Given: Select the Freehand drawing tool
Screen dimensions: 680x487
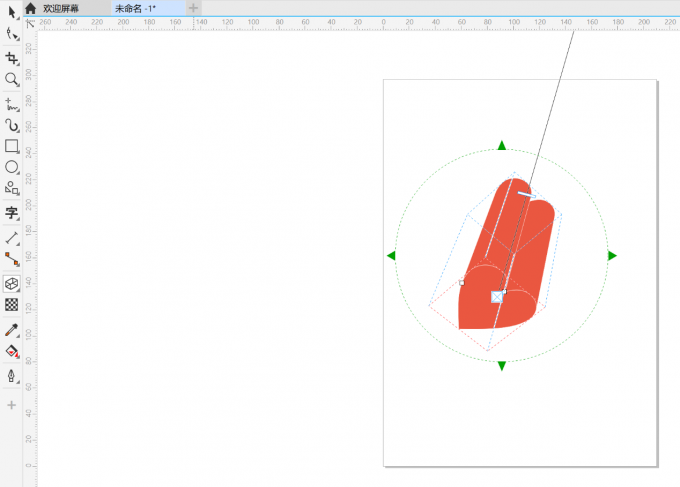Looking at the screenshot, I should pos(12,105).
